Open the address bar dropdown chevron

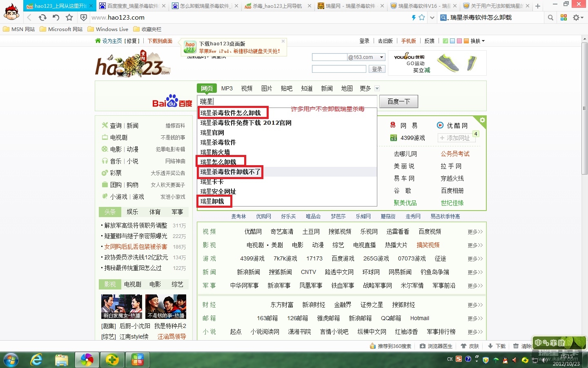point(432,18)
